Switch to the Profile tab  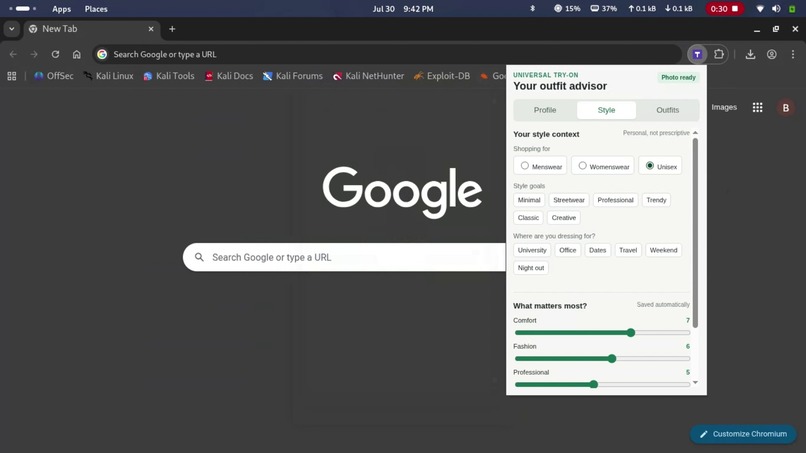(x=545, y=110)
